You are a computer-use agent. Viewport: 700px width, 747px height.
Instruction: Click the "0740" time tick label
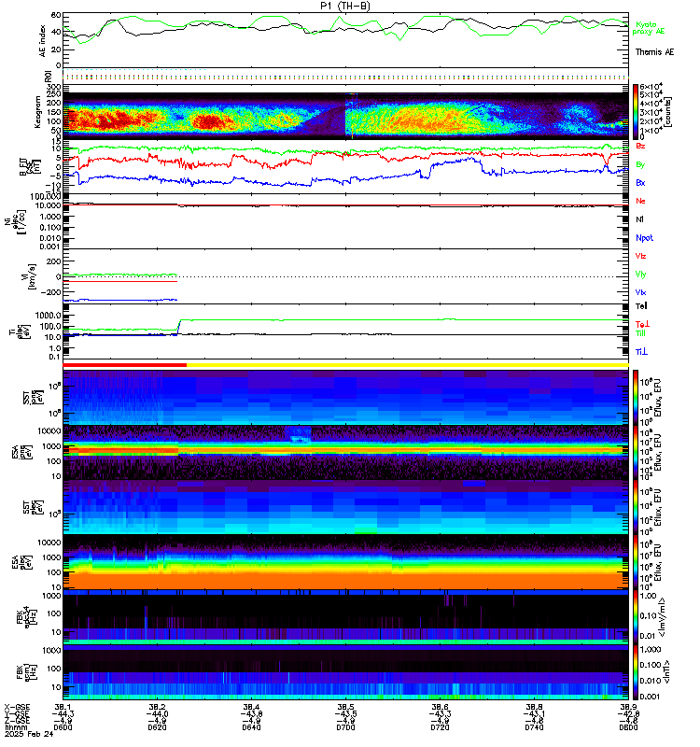coord(534,727)
